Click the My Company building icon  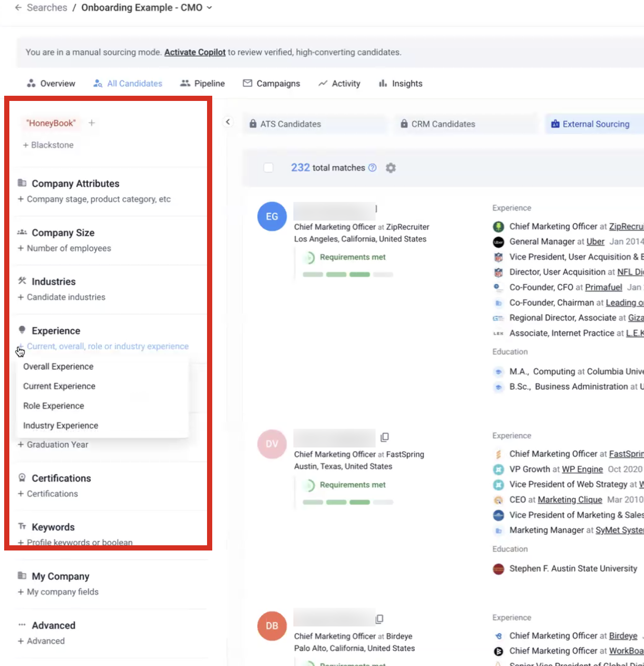coord(22,575)
